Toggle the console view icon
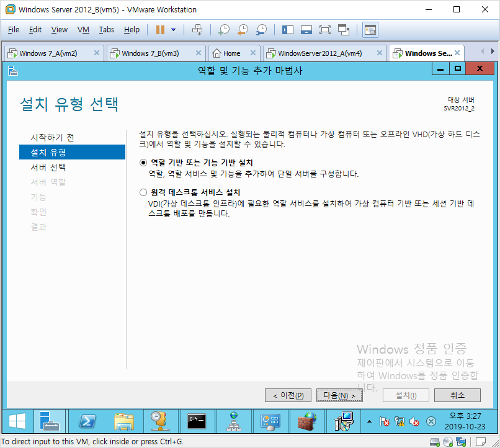The width and height of the screenshot is (500, 448). pos(370,30)
